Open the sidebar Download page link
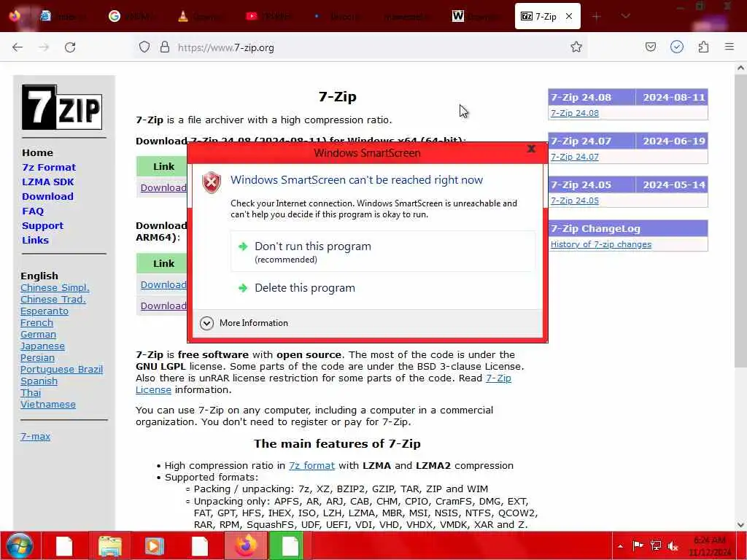The image size is (747, 560). click(47, 196)
